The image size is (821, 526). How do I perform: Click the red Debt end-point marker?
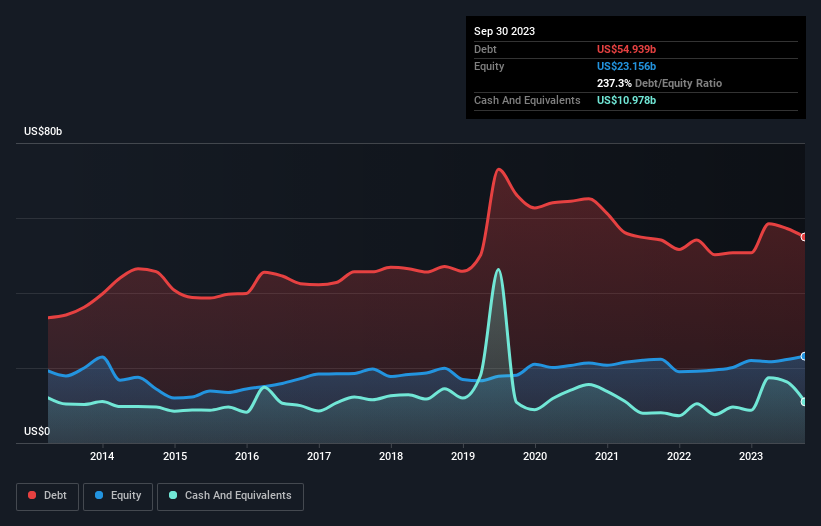(x=804, y=237)
